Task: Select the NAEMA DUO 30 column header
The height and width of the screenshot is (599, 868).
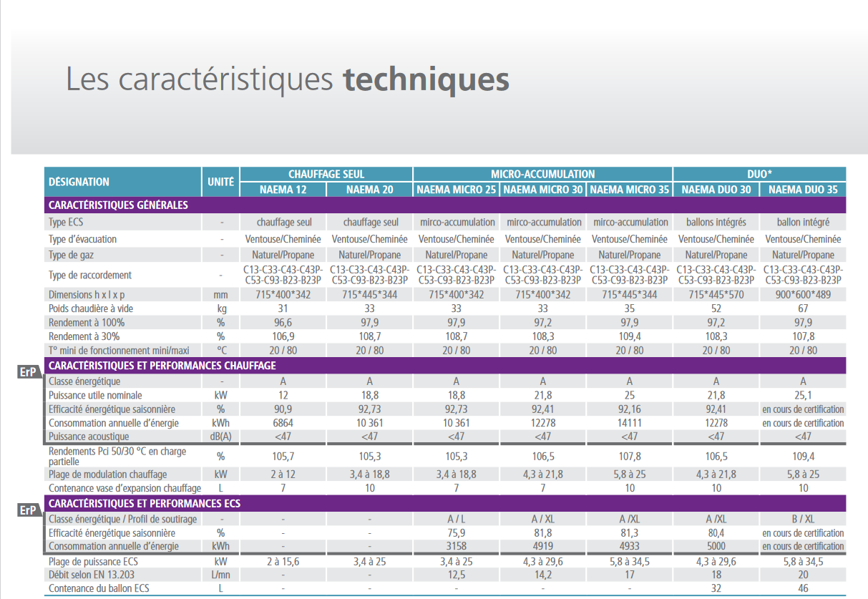Action: coord(716,190)
